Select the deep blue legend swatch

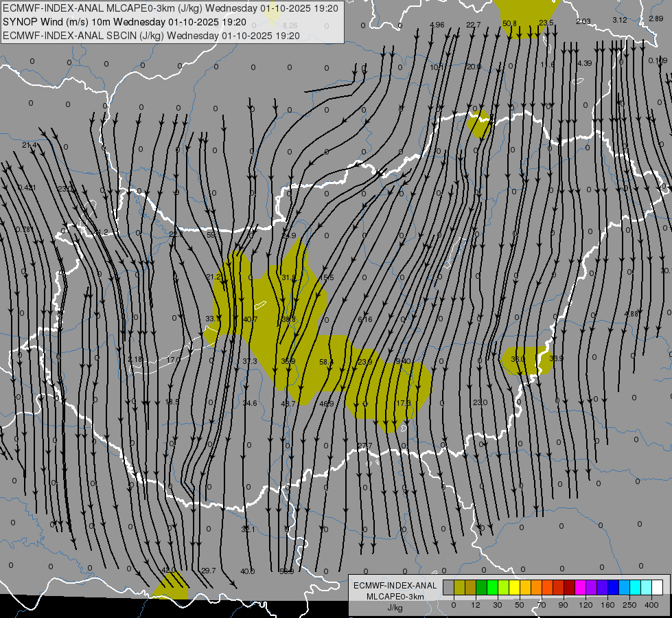[613, 587]
